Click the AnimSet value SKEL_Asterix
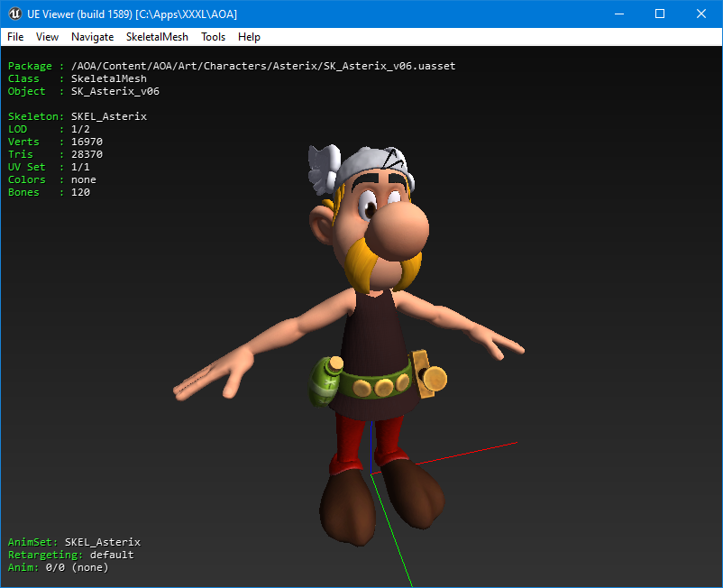 pos(103,542)
